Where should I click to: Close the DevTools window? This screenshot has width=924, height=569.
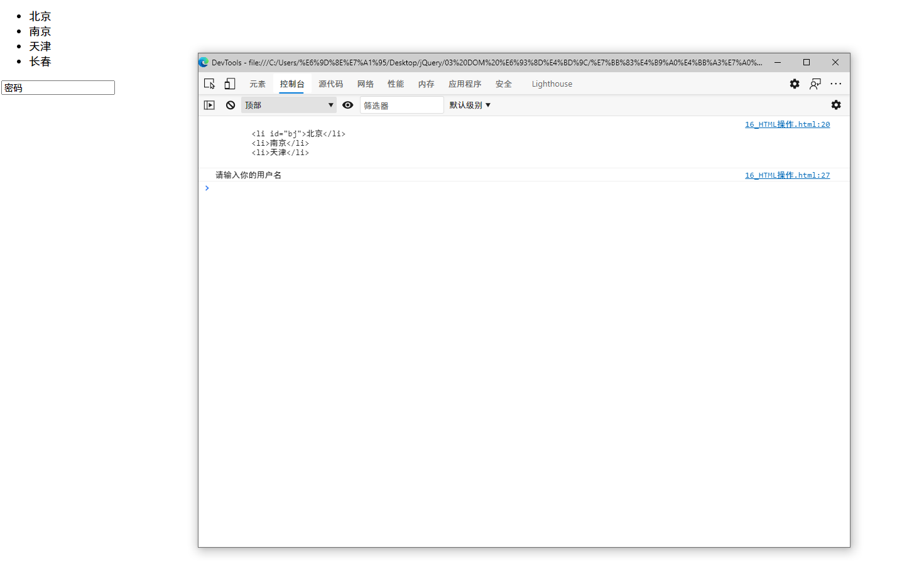[835, 62]
